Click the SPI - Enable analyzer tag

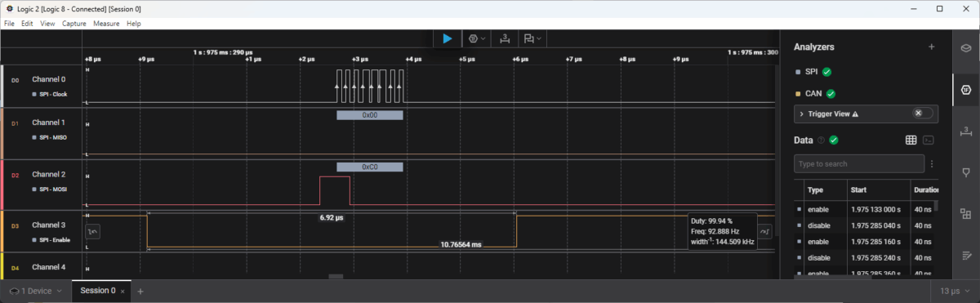(51, 239)
